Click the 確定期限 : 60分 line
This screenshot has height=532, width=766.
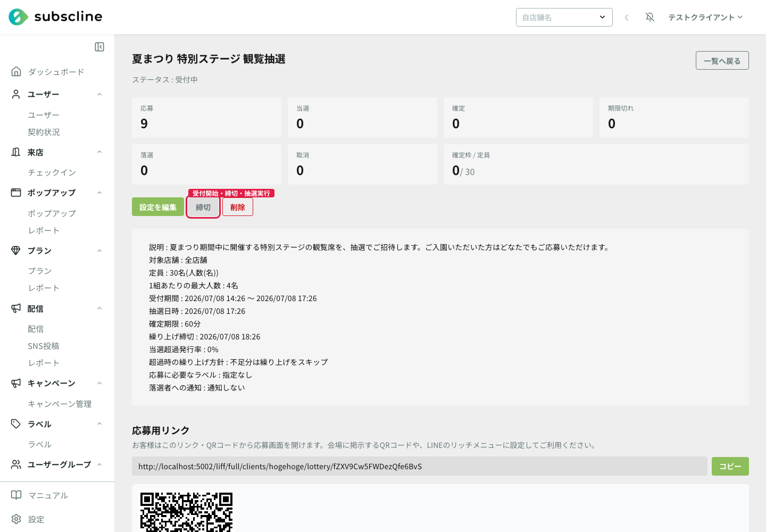tap(175, 324)
